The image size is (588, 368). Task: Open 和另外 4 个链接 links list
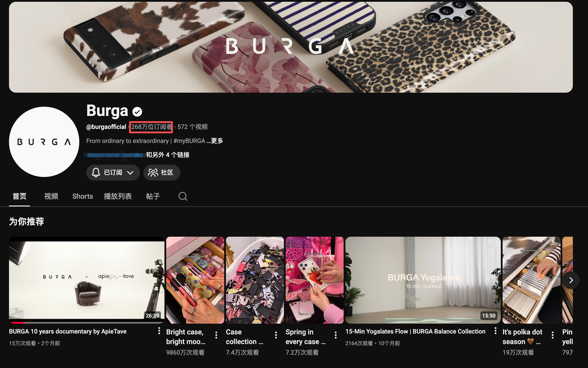click(x=168, y=155)
